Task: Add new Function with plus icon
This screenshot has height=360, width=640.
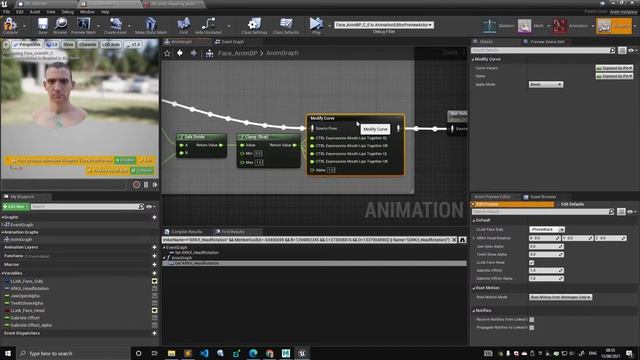Action: point(154,256)
